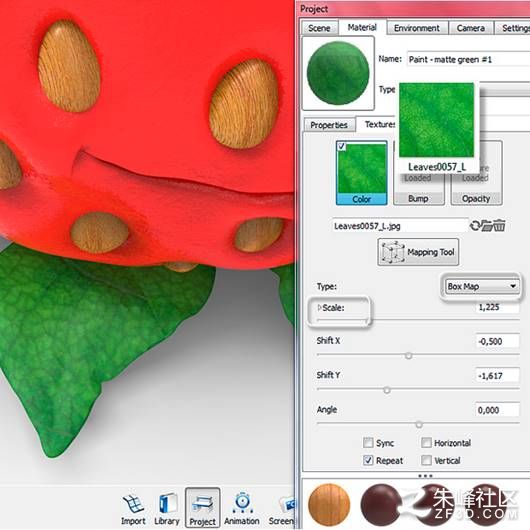Click the Angle value field 0,000

click(x=497, y=410)
